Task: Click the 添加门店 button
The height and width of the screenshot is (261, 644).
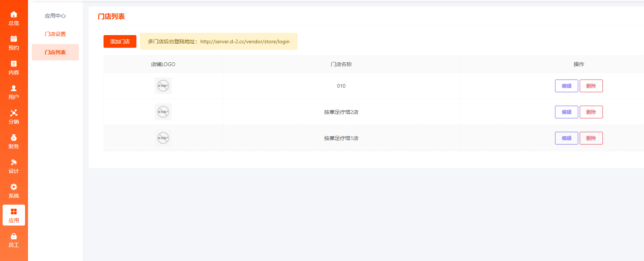Action: pos(120,41)
